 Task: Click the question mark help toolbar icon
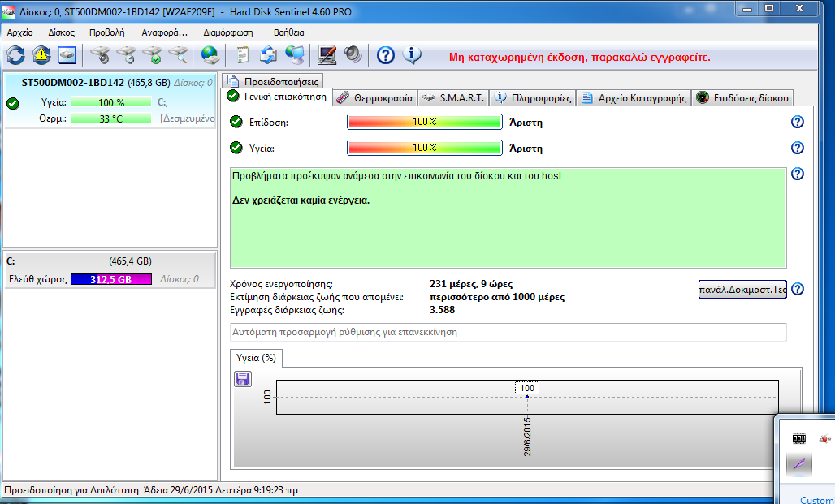click(x=386, y=55)
